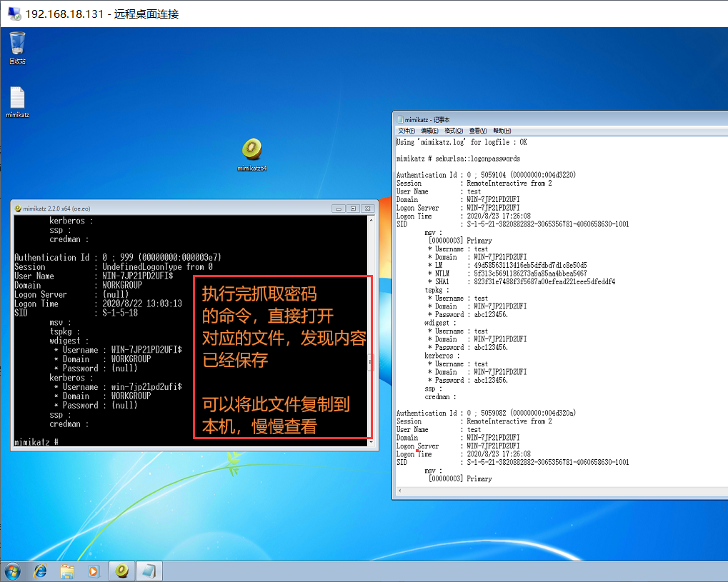Open the 文件(F) menu in Notepad
Viewport: 728px width, 582px height.
coord(407,131)
